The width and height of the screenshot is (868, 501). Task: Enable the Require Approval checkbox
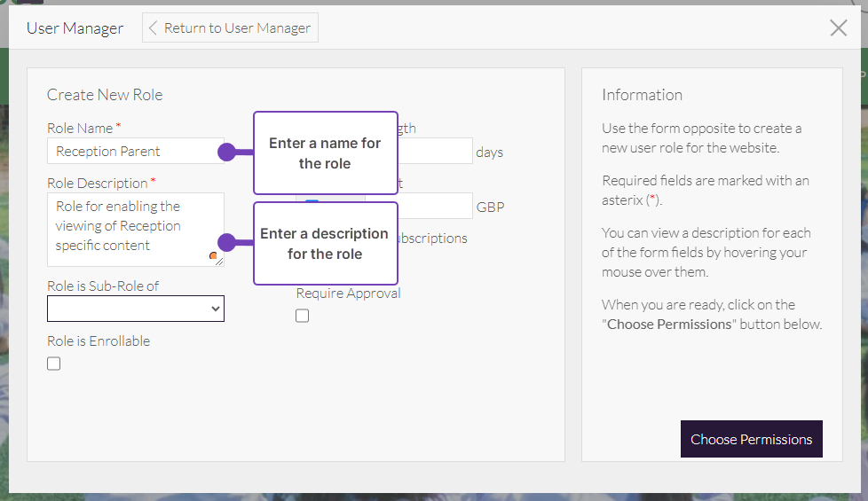point(303,316)
